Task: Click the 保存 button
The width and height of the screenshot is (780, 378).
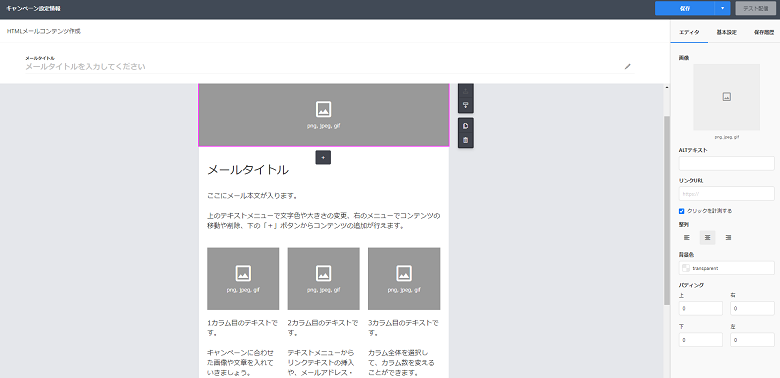Action: coord(685,8)
